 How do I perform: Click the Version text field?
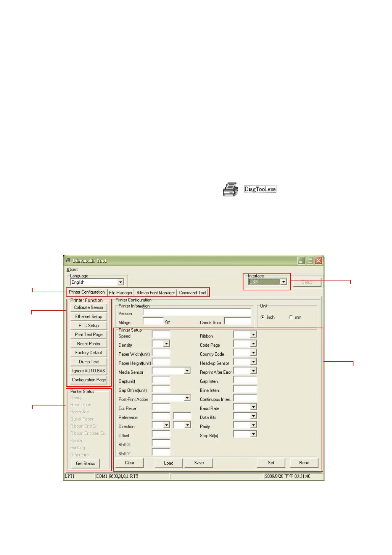coord(197,312)
